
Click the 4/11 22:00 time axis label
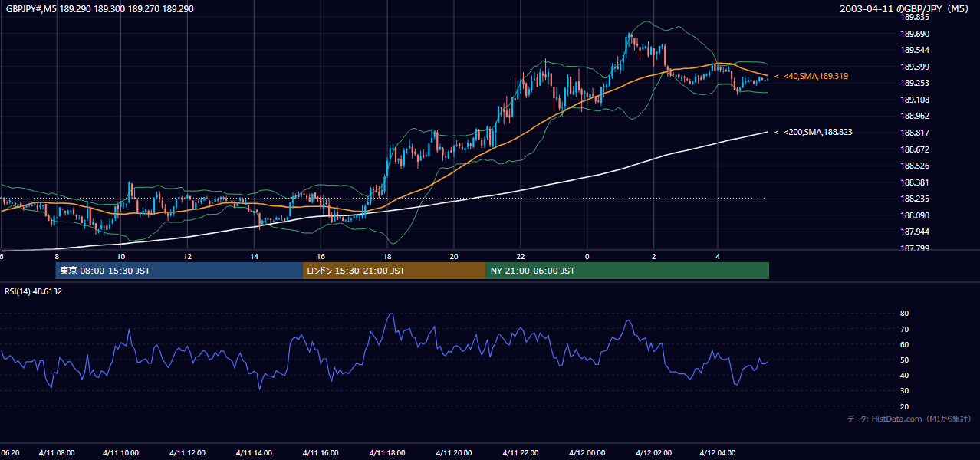click(x=521, y=453)
